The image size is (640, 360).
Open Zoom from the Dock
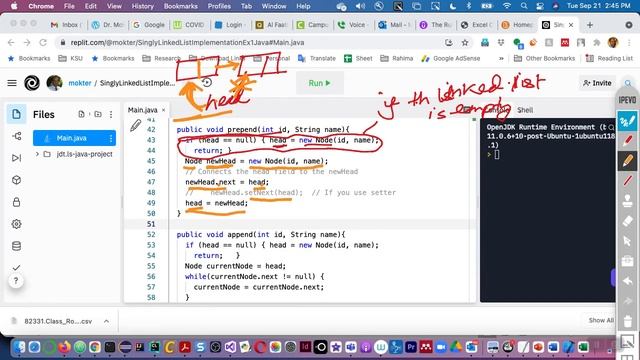point(441,347)
